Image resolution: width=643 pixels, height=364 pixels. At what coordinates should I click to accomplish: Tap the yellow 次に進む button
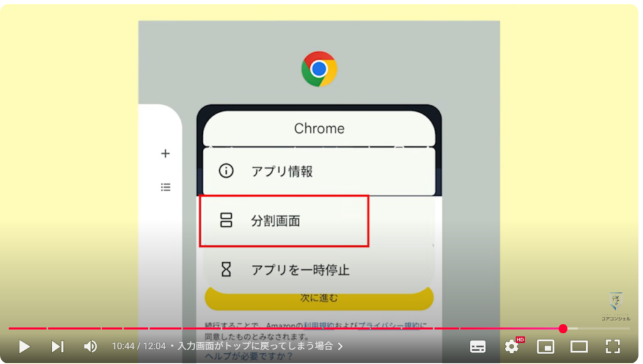click(319, 298)
